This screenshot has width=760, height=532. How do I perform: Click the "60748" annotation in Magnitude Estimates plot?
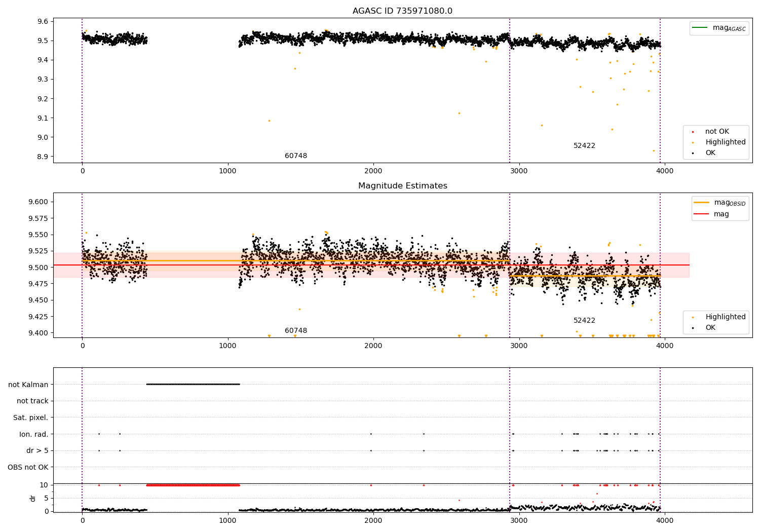[296, 331]
